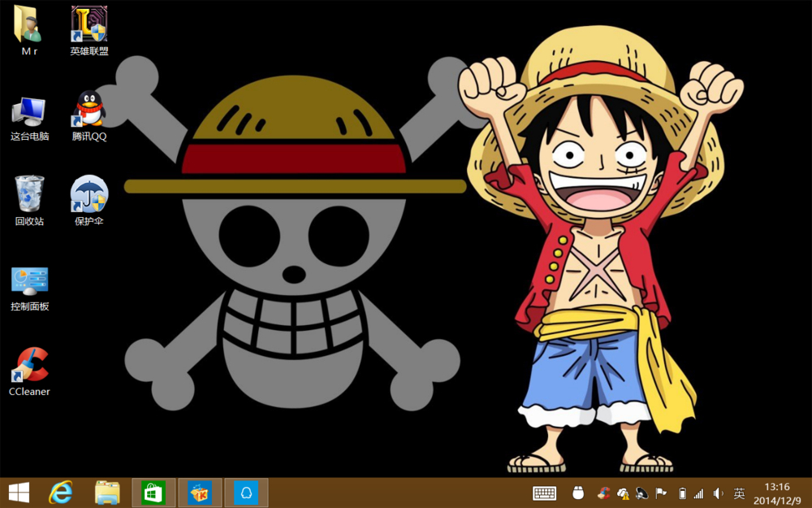
Task: Open the volume control tray icon
Action: point(718,493)
